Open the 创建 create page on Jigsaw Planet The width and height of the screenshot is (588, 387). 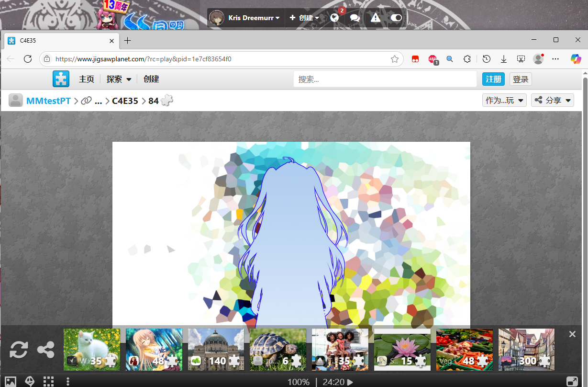tap(151, 79)
